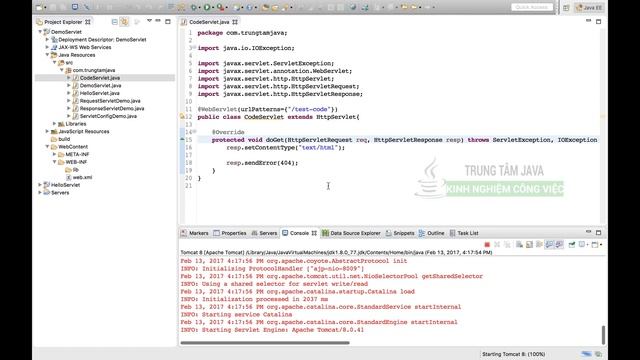640x360 pixels.
Task: Expand JavaScript Resources node
Action: (x=47, y=131)
